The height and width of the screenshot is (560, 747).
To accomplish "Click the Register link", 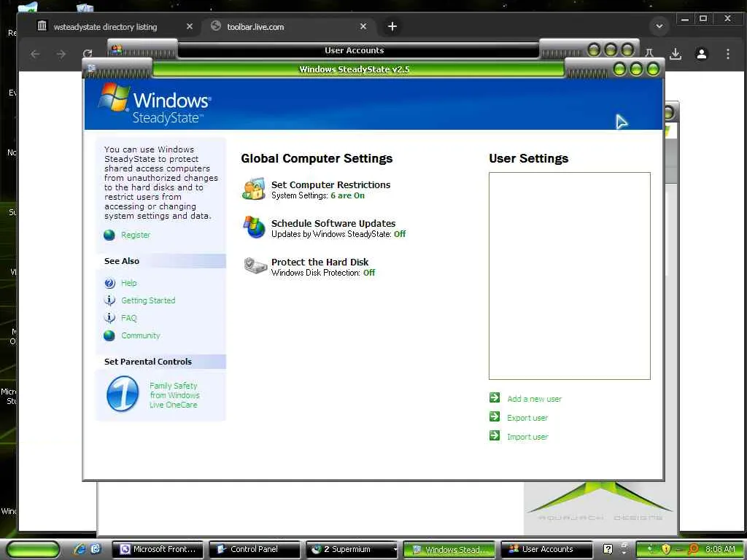I will click(135, 235).
